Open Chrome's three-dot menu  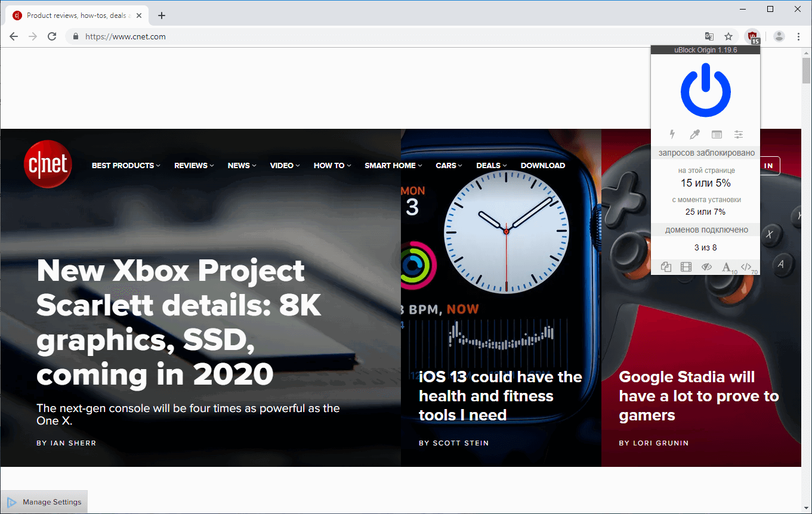799,36
